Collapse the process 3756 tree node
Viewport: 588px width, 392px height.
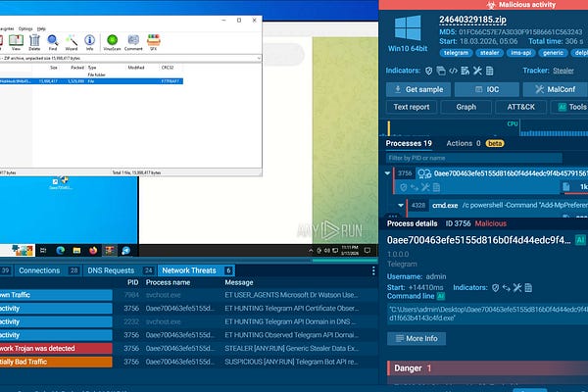(387, 173)
